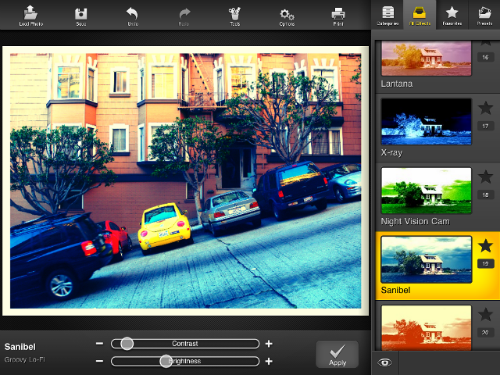Image resolution: width=500 pixels, height=375 pixels.
Task: Favorite the X-ray effect with its star
Action: (485, 108)
